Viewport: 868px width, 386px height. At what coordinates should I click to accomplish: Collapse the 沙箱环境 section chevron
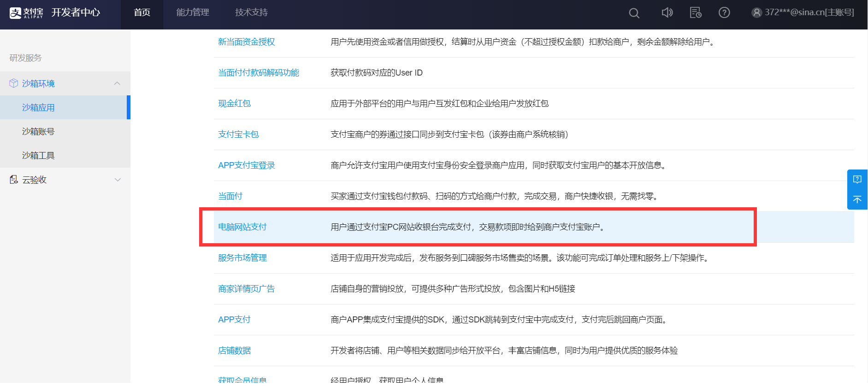pos(117,83)
